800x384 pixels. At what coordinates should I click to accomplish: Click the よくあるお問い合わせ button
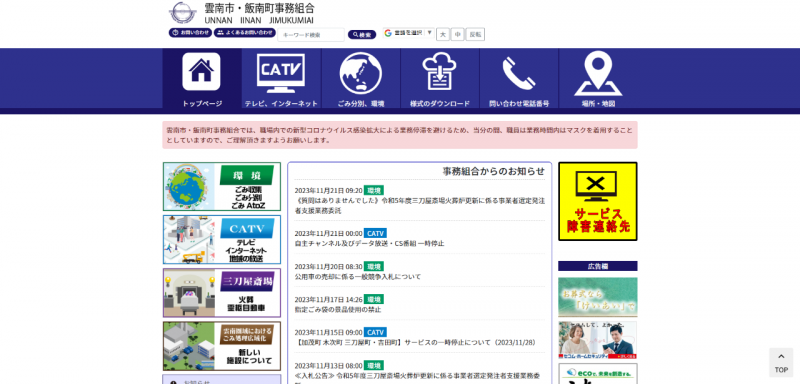point(244,33)
